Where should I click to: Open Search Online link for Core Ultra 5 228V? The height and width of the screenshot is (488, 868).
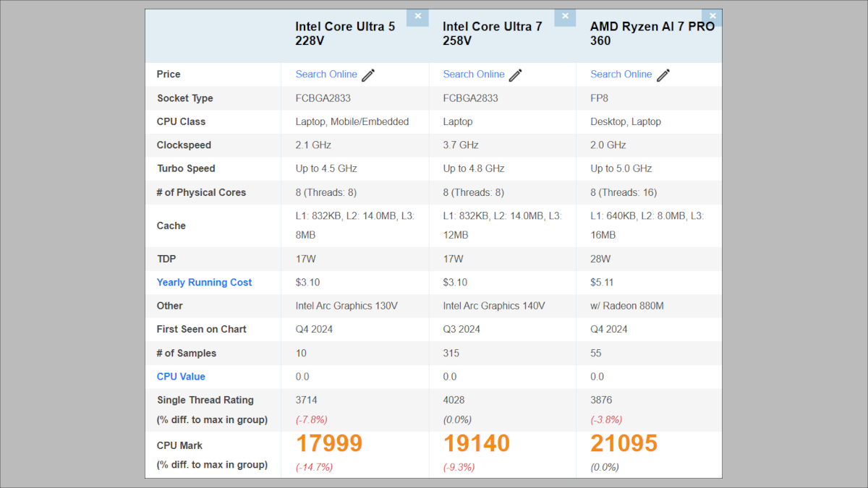tap(326, 74)
